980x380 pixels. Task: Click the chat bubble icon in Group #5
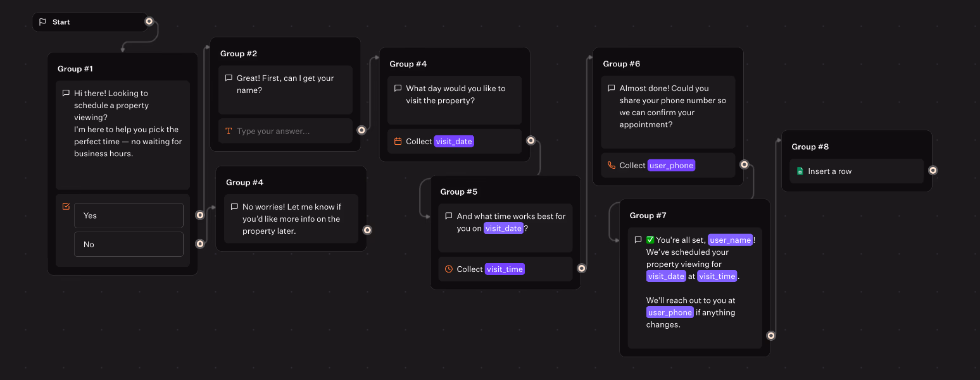448,216
